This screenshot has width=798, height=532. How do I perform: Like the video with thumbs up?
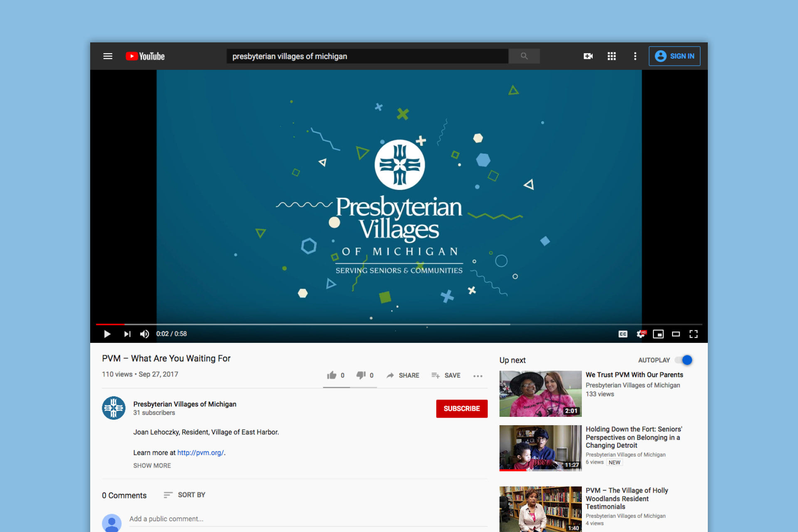pos(332,375)
